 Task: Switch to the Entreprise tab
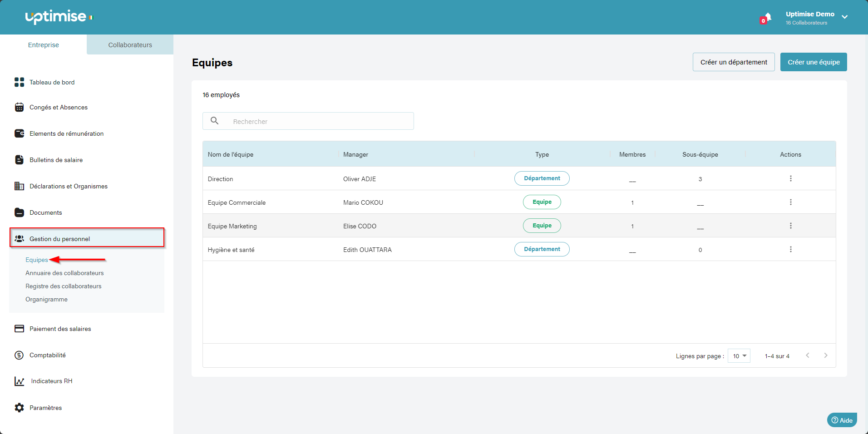[x=44, y=45]
